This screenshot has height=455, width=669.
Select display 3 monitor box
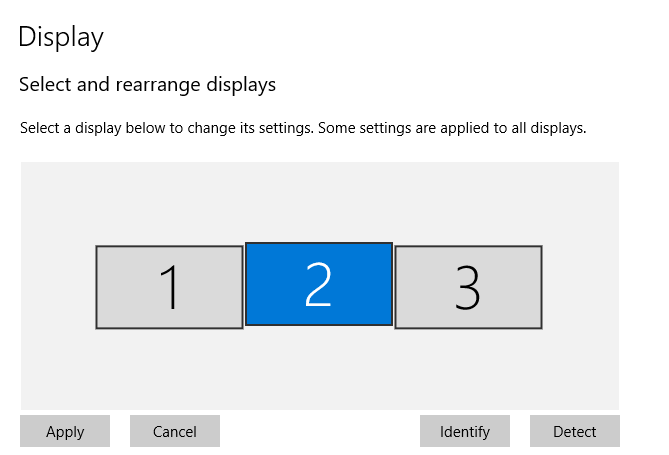point(468,287)
